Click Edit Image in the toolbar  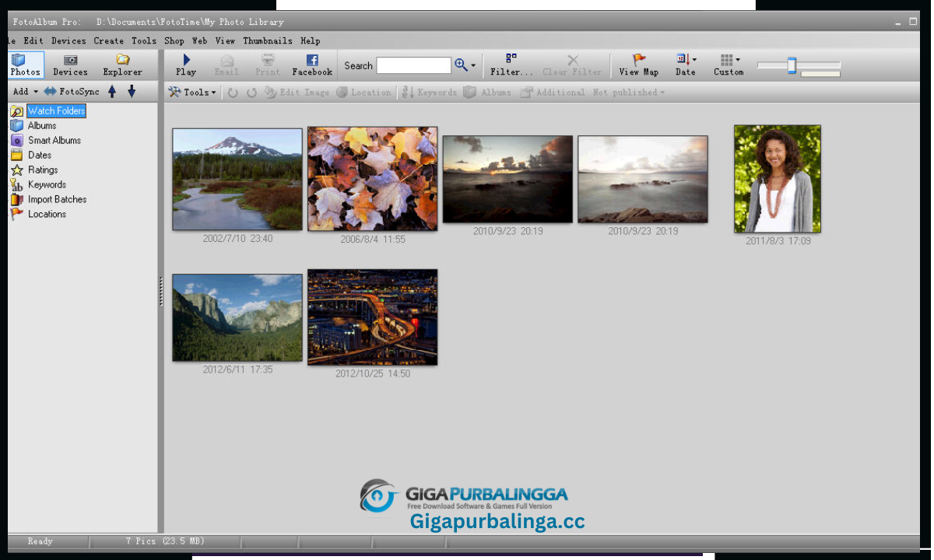[297, 93]
